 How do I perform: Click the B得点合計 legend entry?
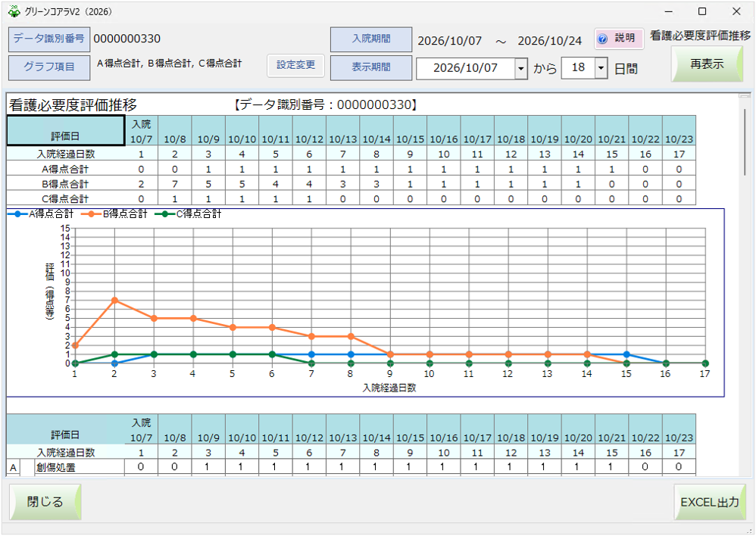click(114, 214)
